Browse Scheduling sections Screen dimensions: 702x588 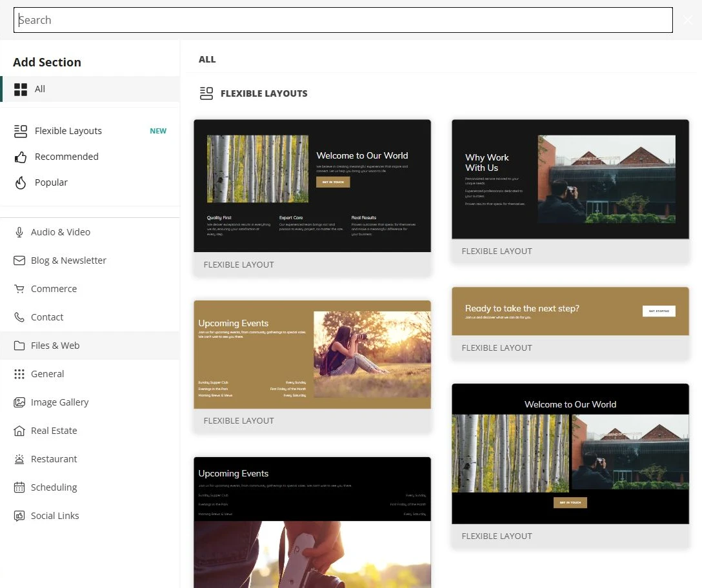[x=54, y=487]
